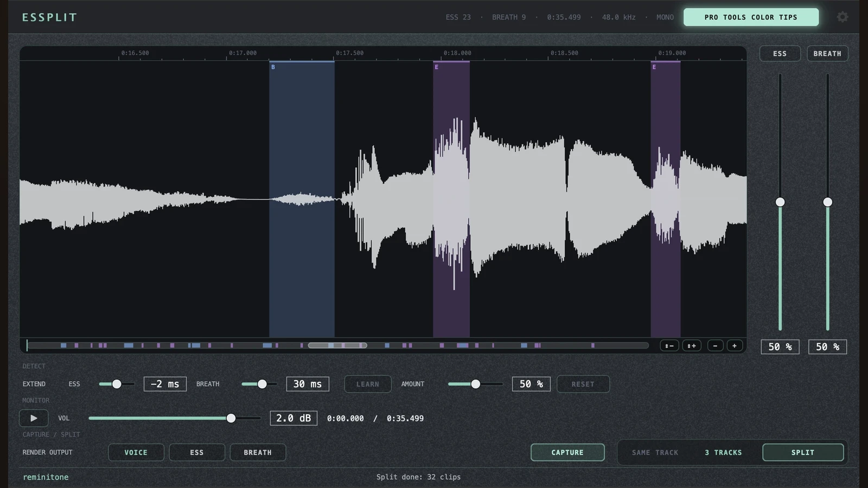
Task: Click the BREATH fader 50 % value box
Action: pos(827,346)
